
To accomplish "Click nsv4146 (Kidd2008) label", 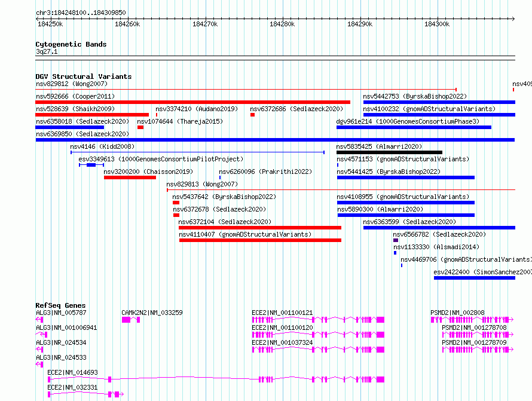I will pos(102,146).
